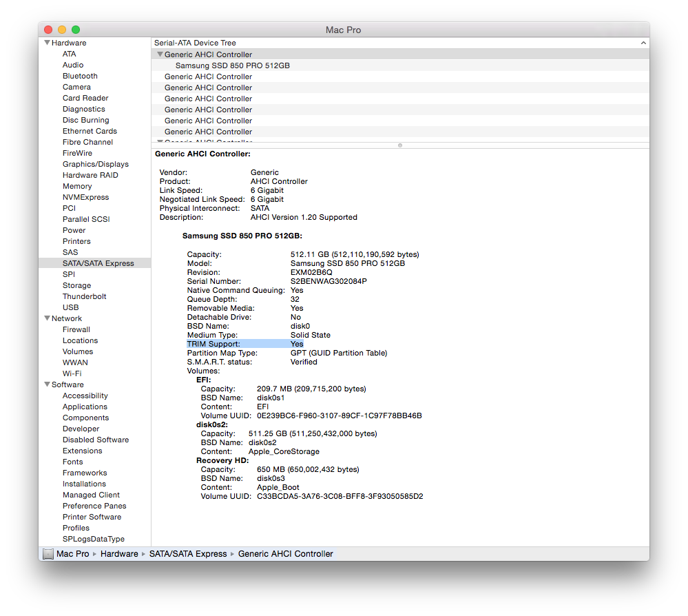The width and height of the screenshot is (688, 616).
Task: Select USB in the sidebar
Action: [71, 307]
